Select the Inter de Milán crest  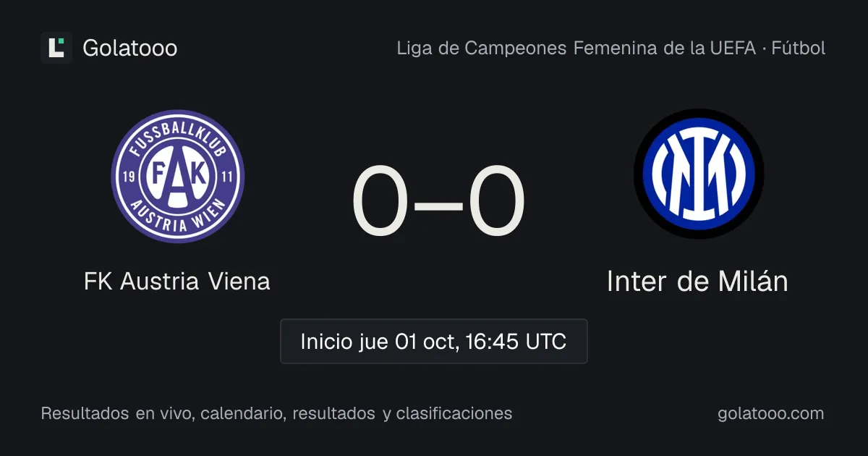(x=699, y=174)
